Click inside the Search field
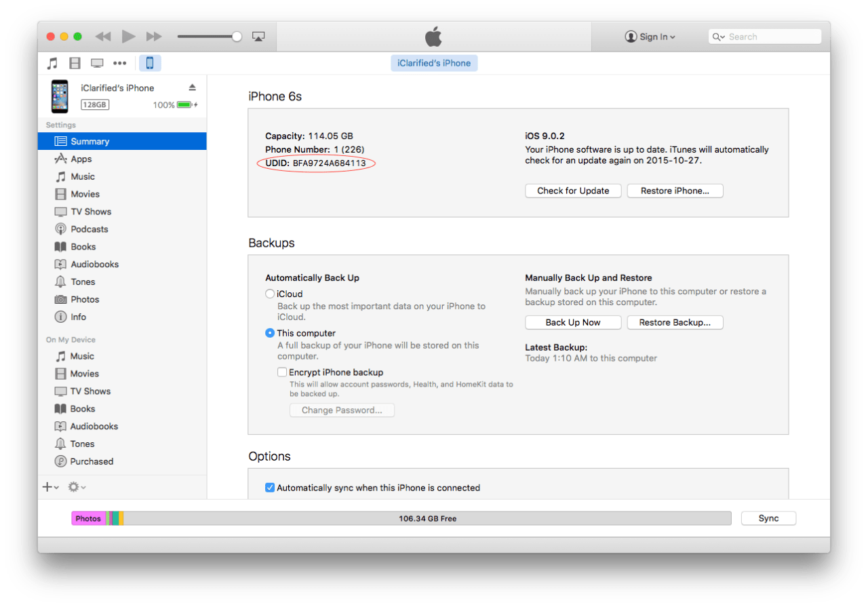Viewport: 868px width, 607px height. click(x=766, y=36)
